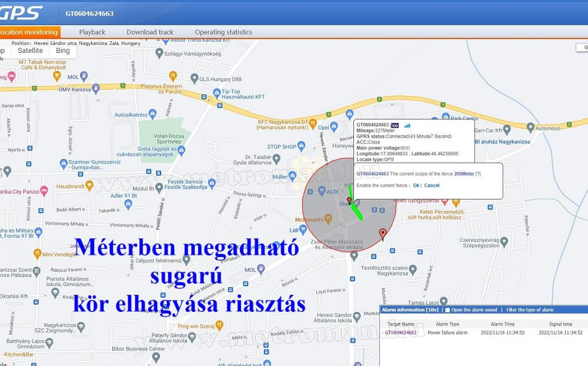Click Ok to enable the current fence

coord(416,186)
